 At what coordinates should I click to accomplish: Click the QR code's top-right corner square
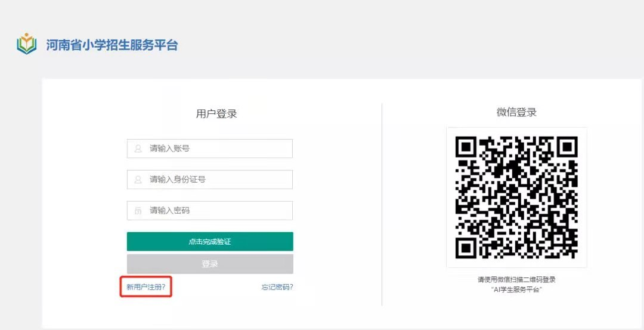click(x=568, y=147)
